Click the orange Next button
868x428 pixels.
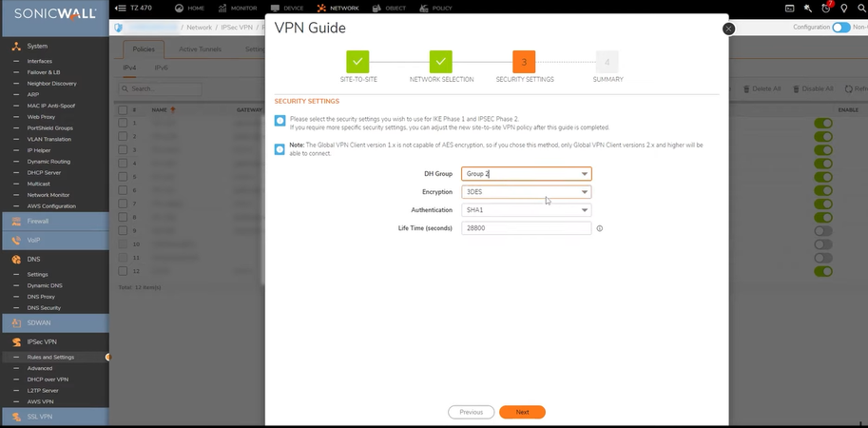[522, 412]
